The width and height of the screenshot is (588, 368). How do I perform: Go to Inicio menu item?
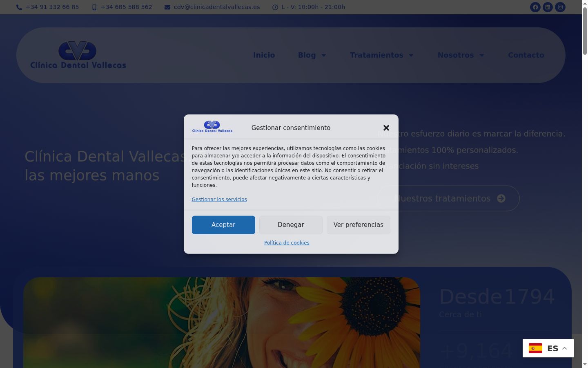(x=264, y=55)
